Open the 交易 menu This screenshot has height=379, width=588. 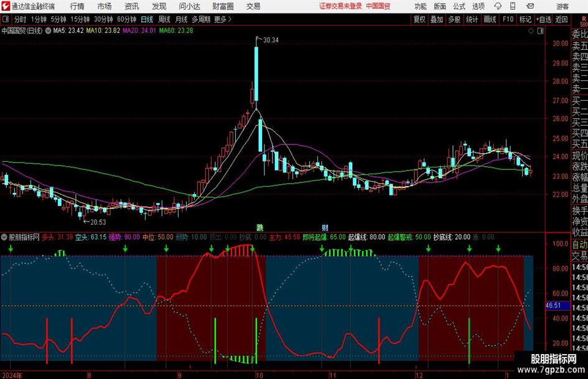253,6
